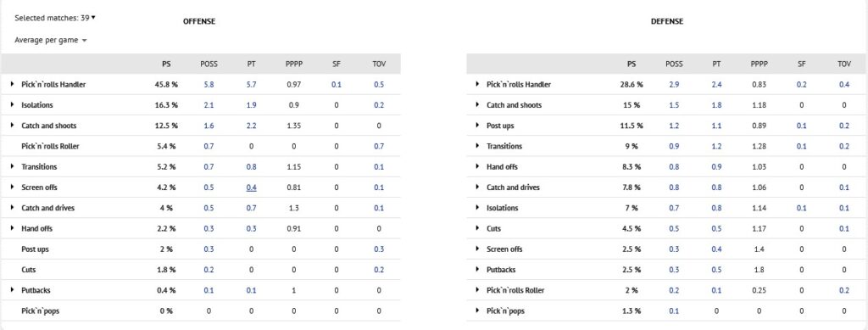This screenshot has width=868, height=330.
Task: Open the underlined 0.4 Screen offs points link
Action: click(x=251, y=187)
